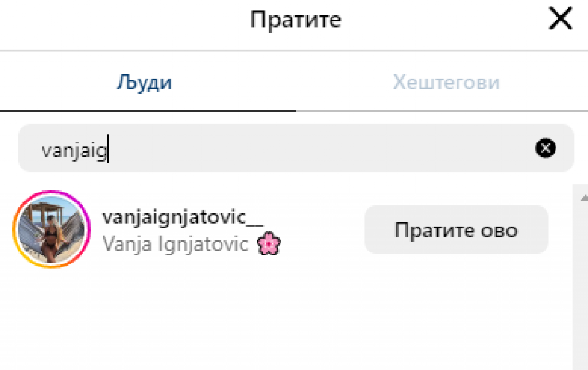Click the scrollbar up arrow in results list

(x=584, y=198)
